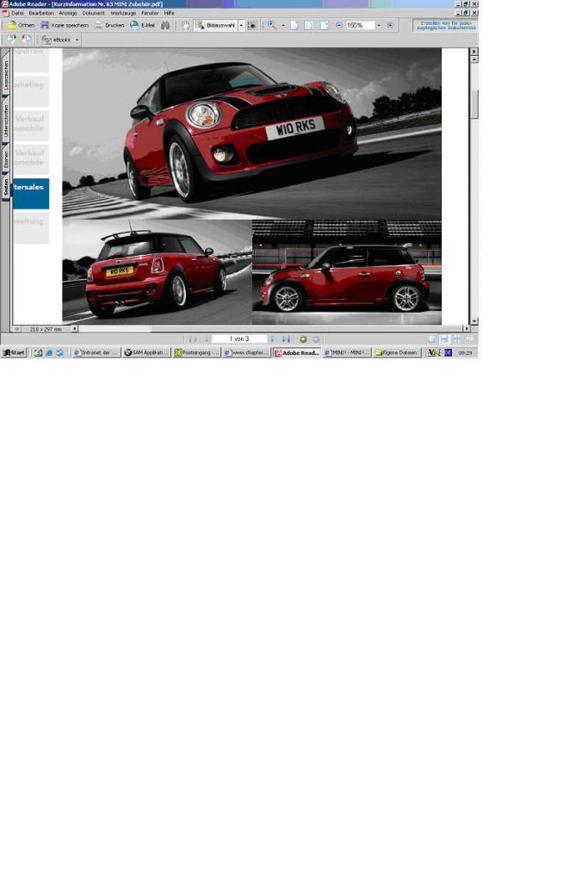Rotate the page counterclockwise icon
The width and height of the screenshot is (588, 882).
(x=26, y=40)
